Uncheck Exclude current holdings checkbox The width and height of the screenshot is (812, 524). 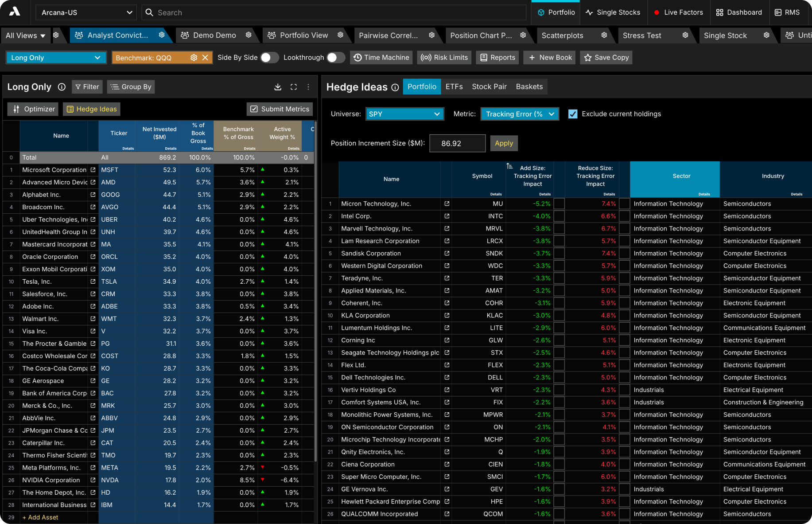573,114
